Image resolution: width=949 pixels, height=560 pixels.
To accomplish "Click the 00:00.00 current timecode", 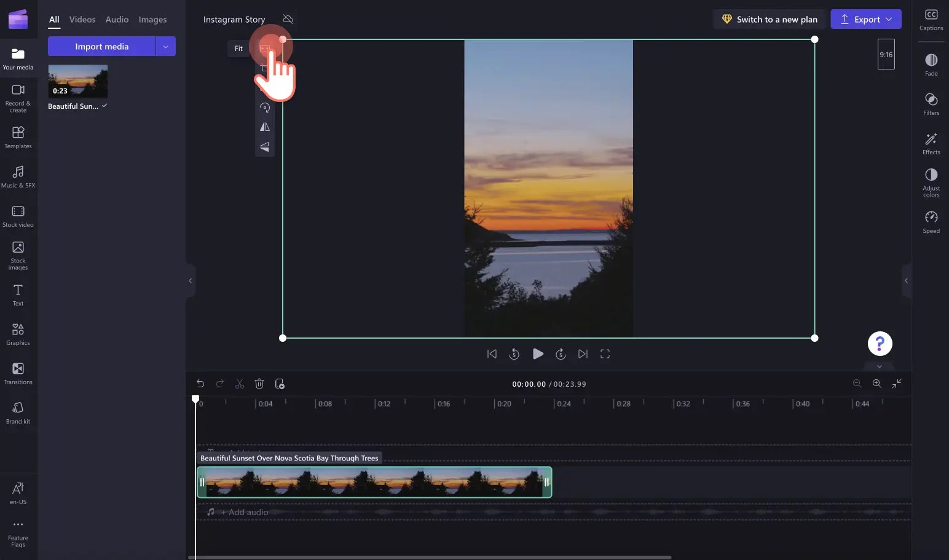I will (529, 384).
